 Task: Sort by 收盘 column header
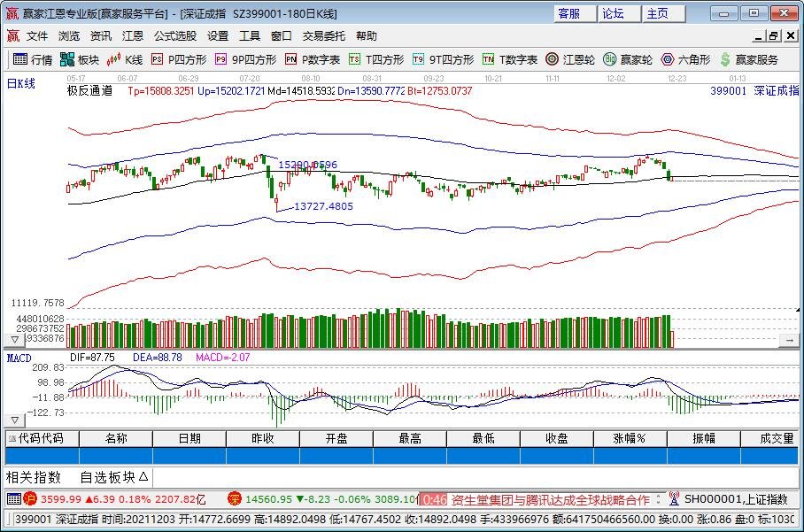pyautogui.click(x=557, y=438)
